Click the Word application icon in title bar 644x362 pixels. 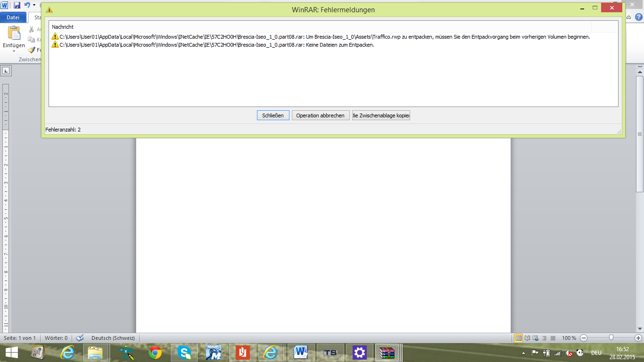point(4,5)
